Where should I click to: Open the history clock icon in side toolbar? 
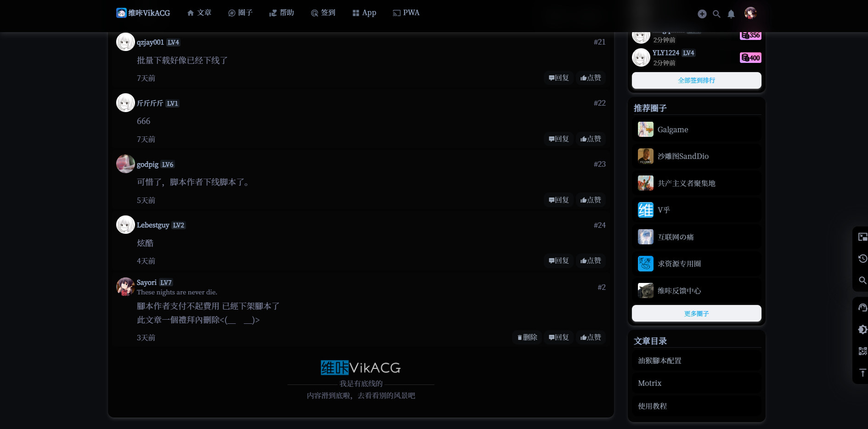click(862, 259)
